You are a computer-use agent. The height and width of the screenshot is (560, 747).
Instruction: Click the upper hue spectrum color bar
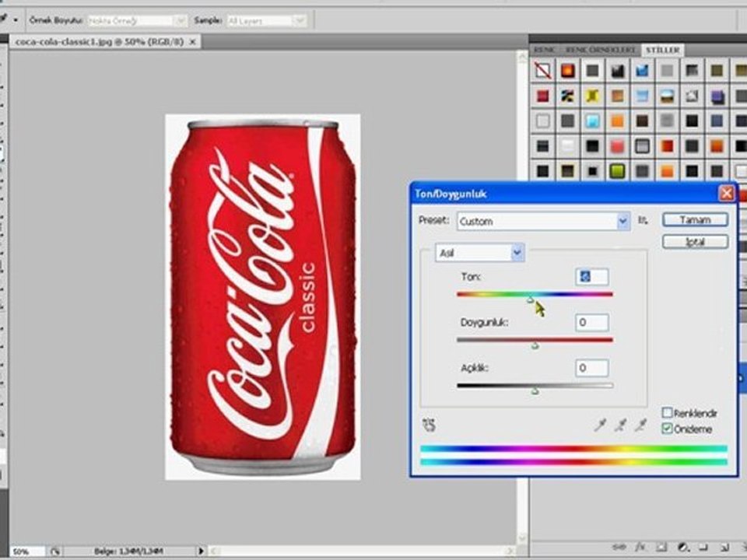[573, 449]
